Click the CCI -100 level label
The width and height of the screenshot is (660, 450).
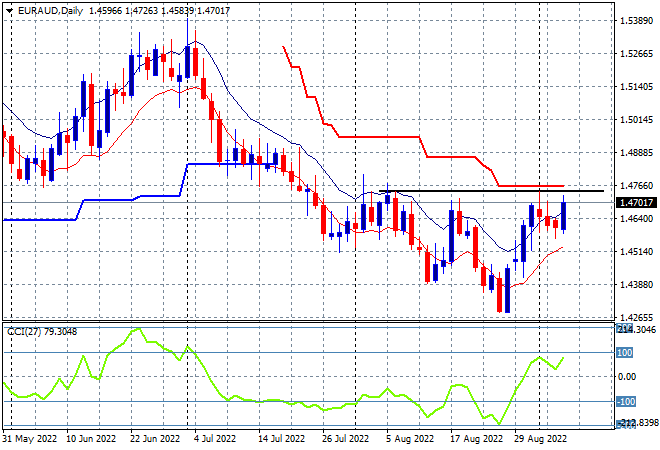click(625, 402)
